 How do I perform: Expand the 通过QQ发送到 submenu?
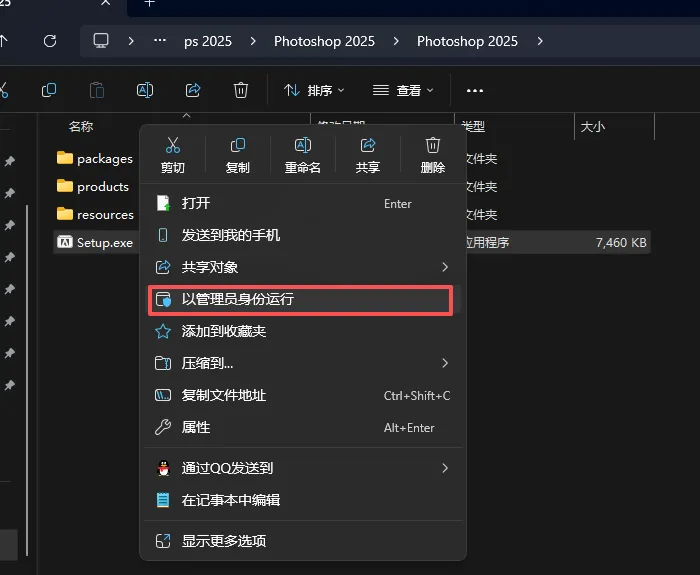pyautogui.click(x=303, y=468)
